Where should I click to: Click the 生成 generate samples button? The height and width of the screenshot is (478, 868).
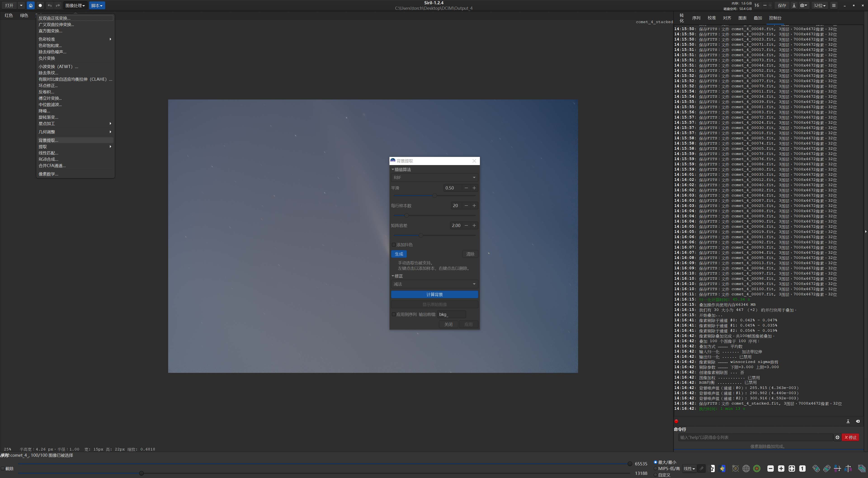pos(399,254)
